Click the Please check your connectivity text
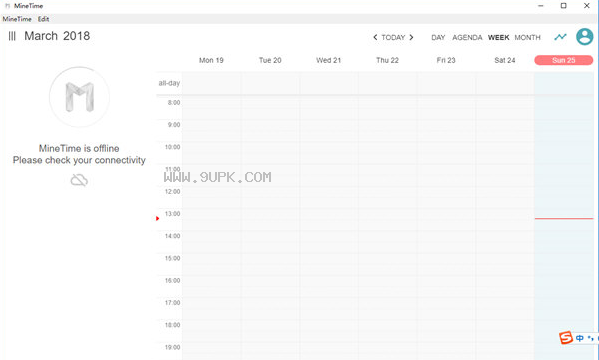The image size is (599, 360). 79,160
